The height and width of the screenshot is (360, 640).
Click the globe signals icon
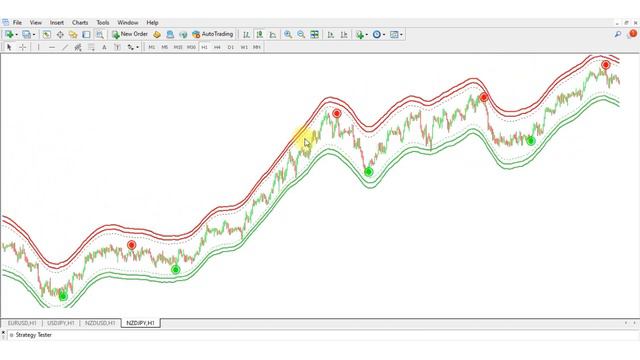(x=183, y=35)
